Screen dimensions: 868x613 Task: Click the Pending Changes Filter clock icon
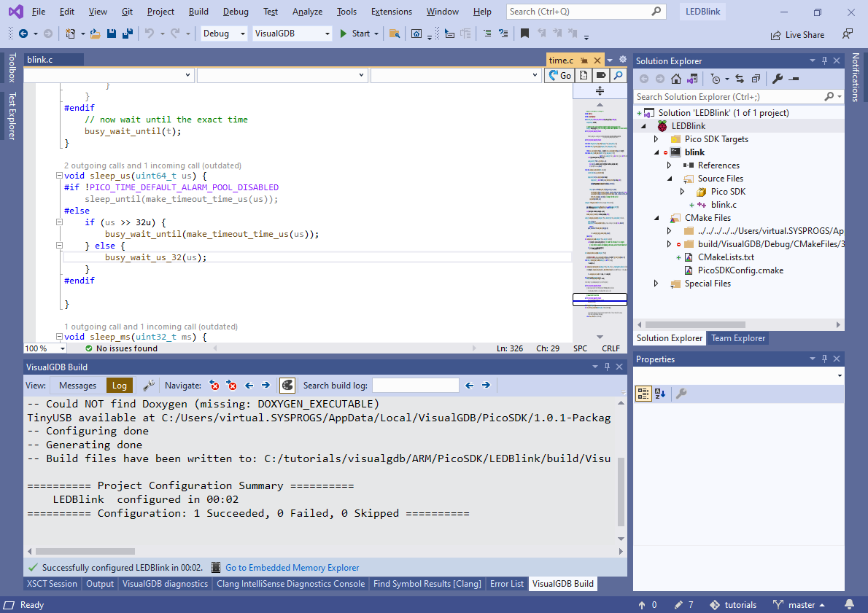pos(716,79)
